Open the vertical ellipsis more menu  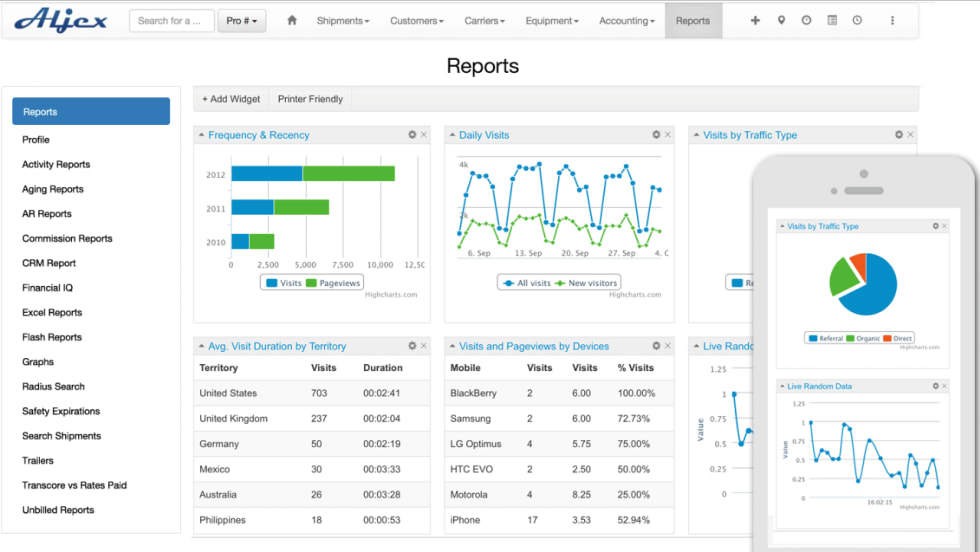coord(892,21)
